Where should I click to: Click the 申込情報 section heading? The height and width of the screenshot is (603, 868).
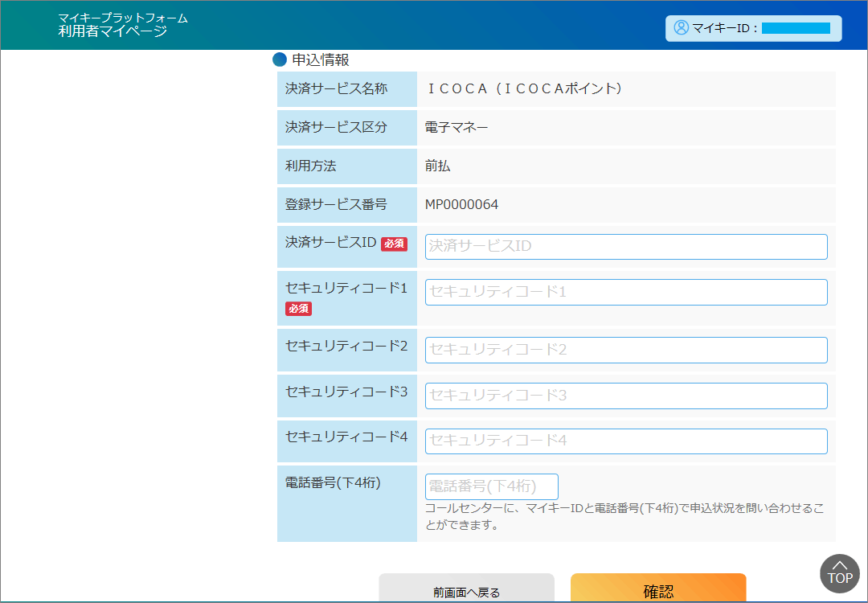[321, 59]
